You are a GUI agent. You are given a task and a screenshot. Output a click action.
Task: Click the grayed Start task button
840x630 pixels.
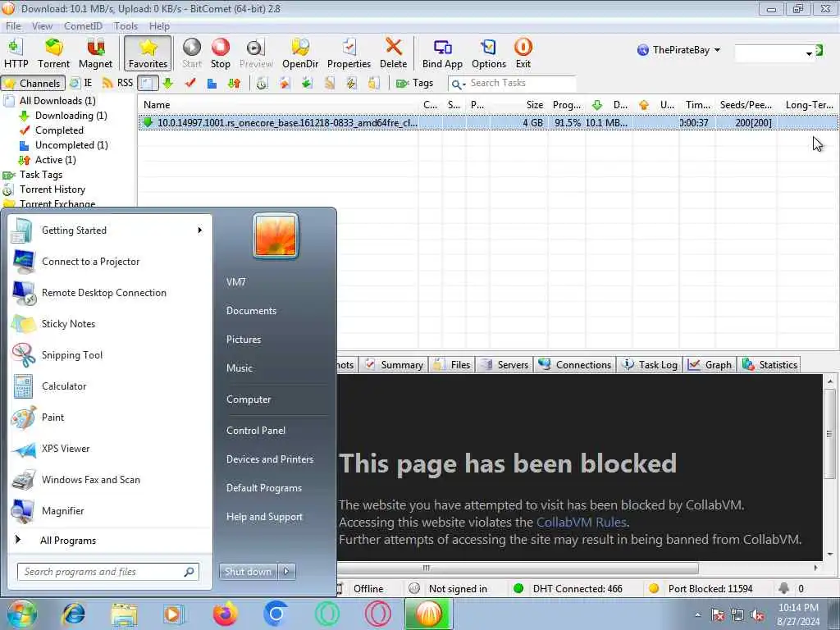pos(191,53)
